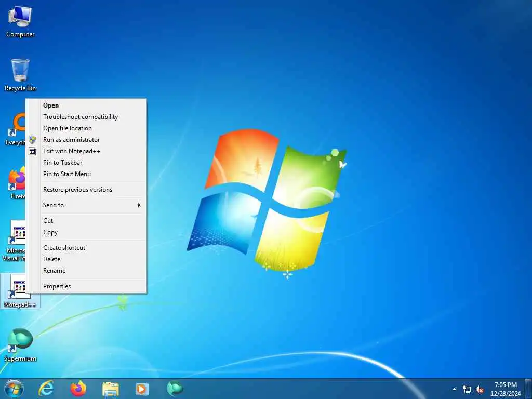Viewport: 532px width, 399px height.
Task: Choose Open in the context menu
Action: pyautogui.click(x=86, y=105)
